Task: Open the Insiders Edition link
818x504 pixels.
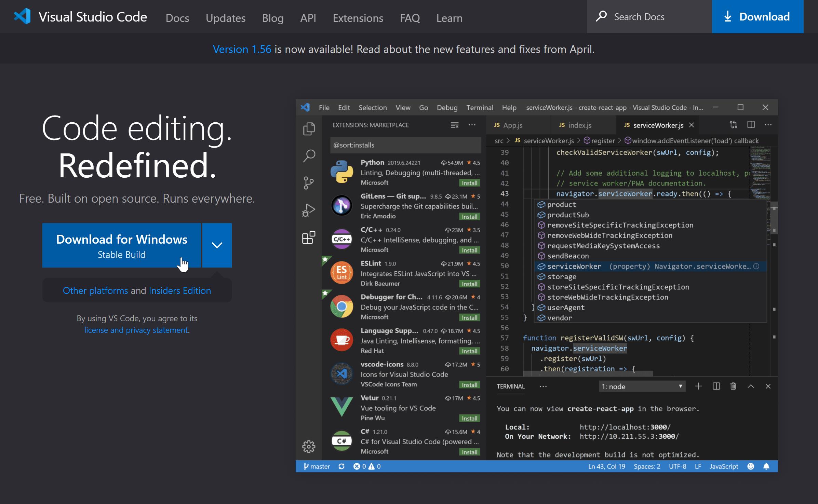Action: pyautogui.click(x=180, y=290)
